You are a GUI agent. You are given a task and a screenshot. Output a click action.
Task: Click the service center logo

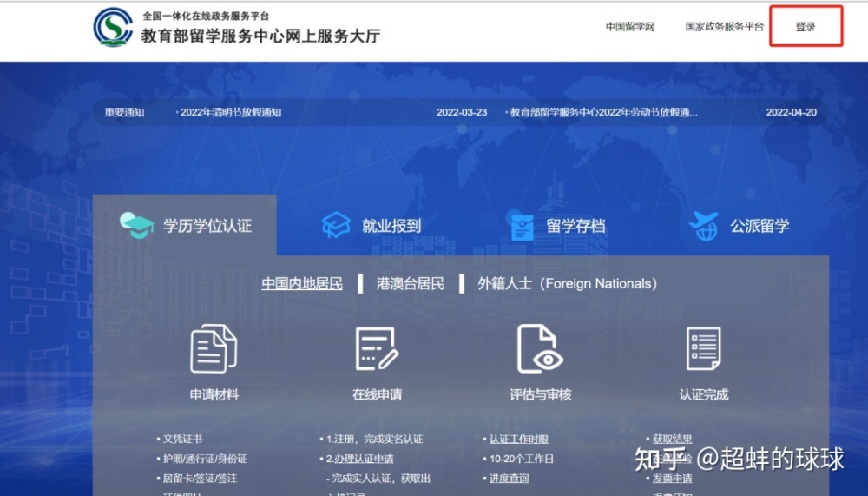tap(113, 27)
